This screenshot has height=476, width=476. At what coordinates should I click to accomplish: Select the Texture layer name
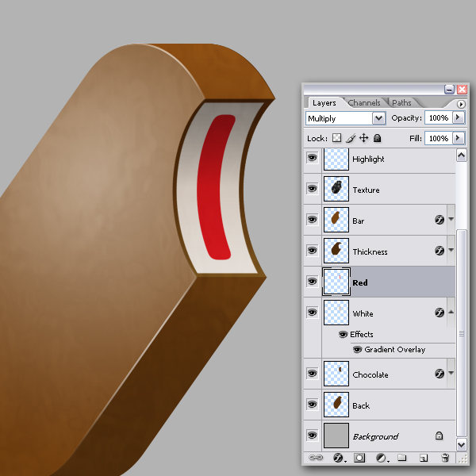366,190
